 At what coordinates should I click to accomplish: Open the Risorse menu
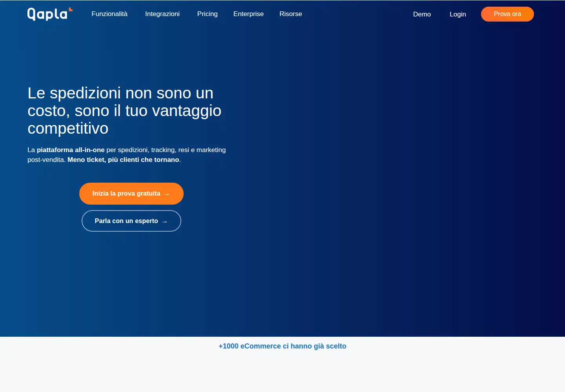coord(291,14)
